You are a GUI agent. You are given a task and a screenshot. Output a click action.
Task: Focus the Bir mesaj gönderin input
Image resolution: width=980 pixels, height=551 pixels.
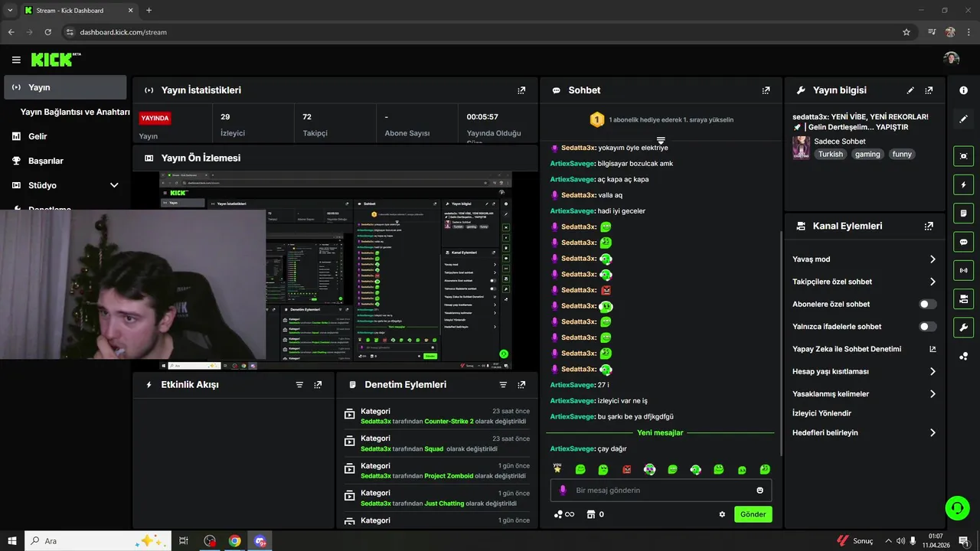[x=661, y=491]
